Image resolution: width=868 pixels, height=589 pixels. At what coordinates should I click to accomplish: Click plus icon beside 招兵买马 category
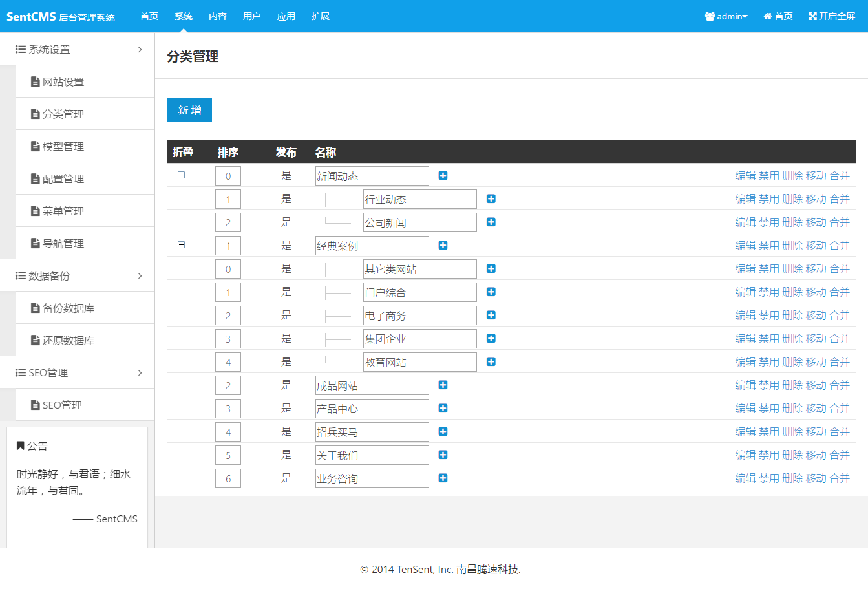tap(443, 431)
